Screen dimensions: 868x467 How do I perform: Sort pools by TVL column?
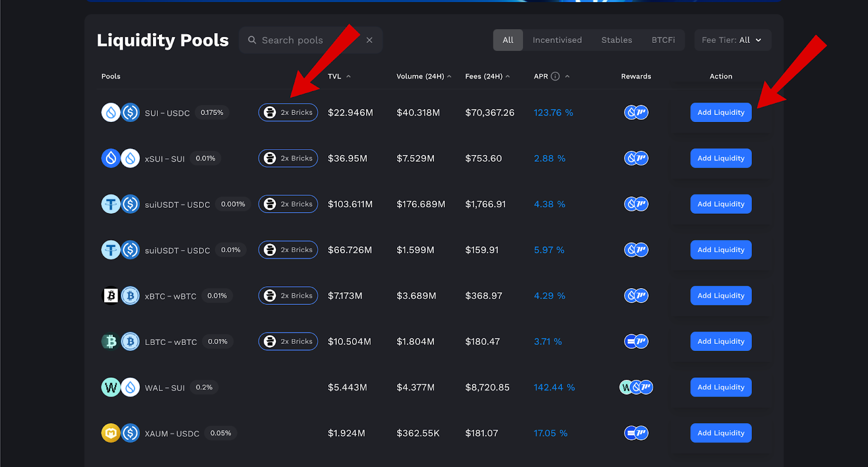click(x=339, y=76)
